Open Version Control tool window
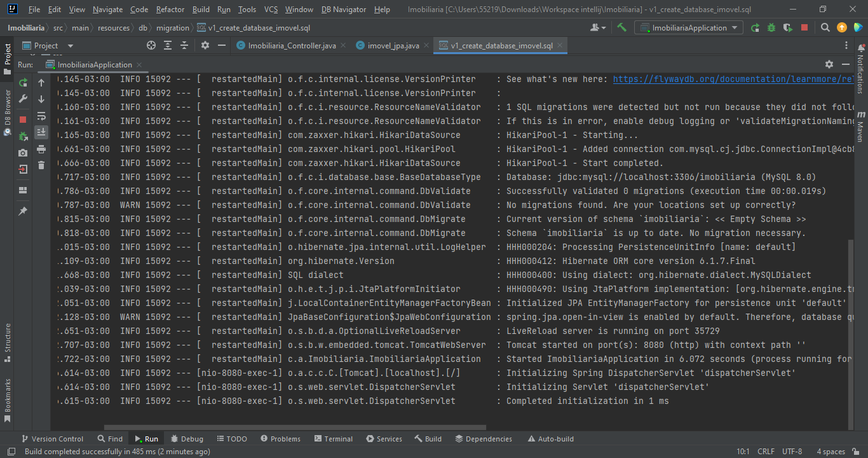 (x=52, y=439)
